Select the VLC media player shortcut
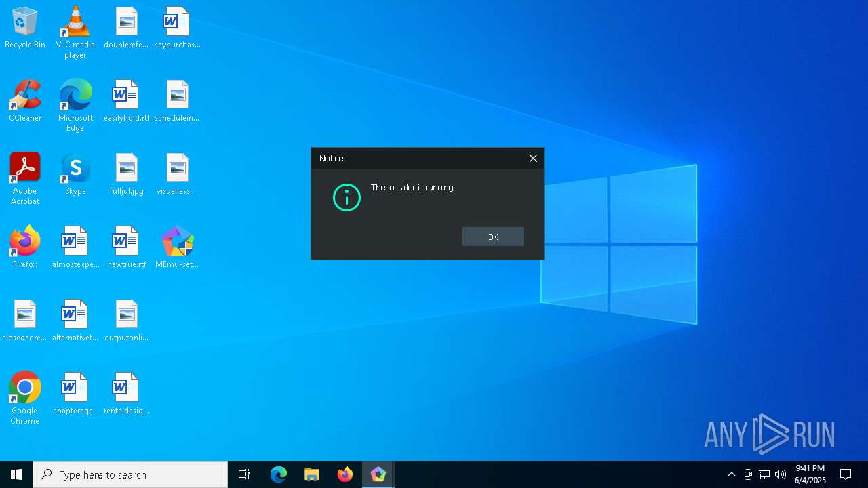 coord(75,33)
